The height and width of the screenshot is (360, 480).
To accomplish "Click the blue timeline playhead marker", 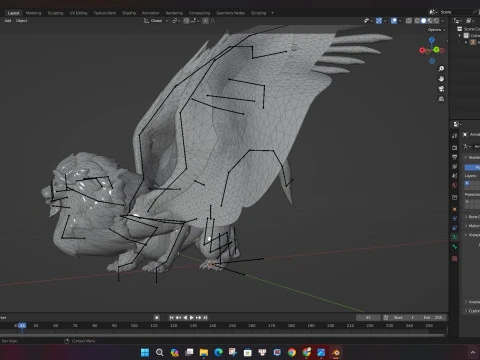I will tap(22, 325).
